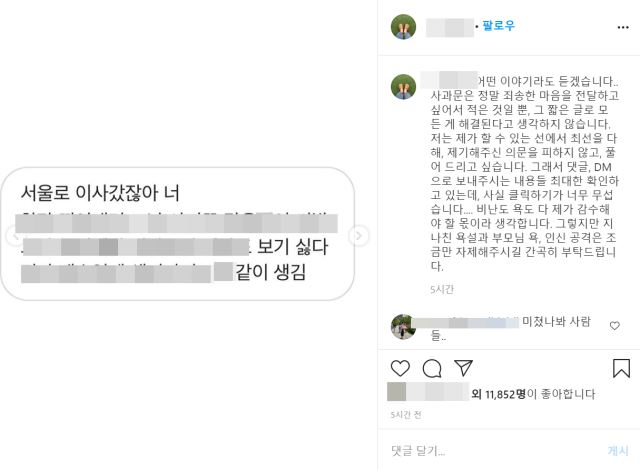Image resolution: width=640 pixels, height=470 pixels.
Task: Click the 게시 post button
Action: pyautogui.click(x=618, y=450)
